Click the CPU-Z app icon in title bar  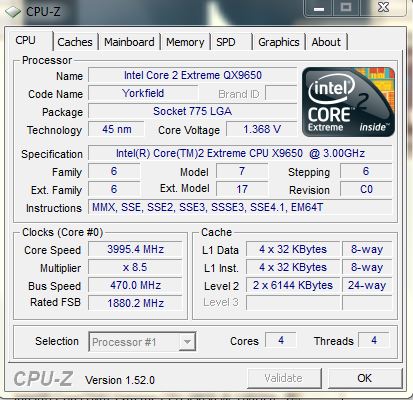pos(12,12)
